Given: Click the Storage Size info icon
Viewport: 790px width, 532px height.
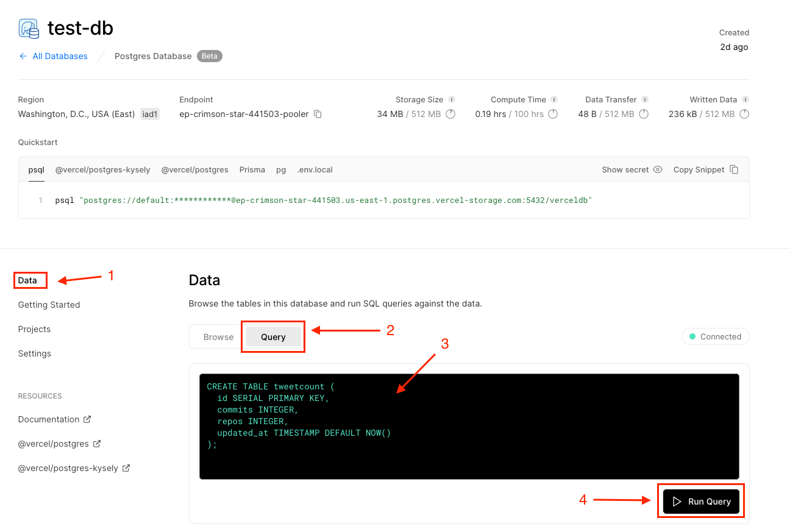Looking at the screenshot, I should click(x=452, y=99).
